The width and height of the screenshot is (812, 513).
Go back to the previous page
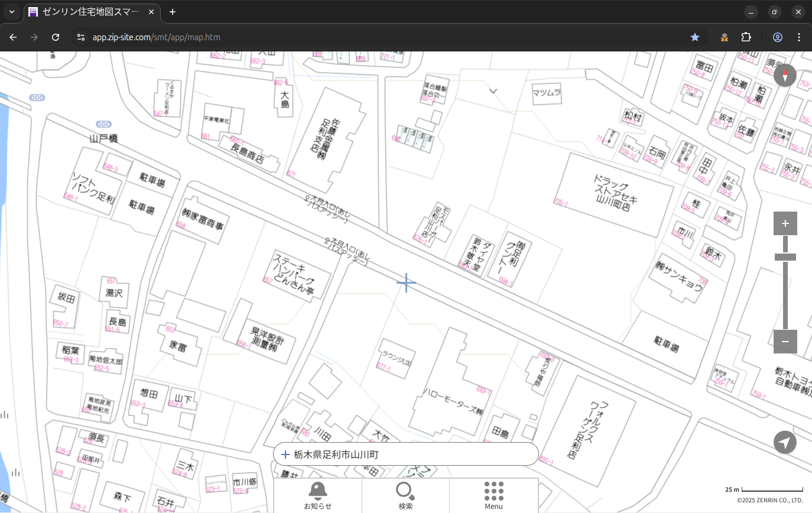(x=13, y=37)
